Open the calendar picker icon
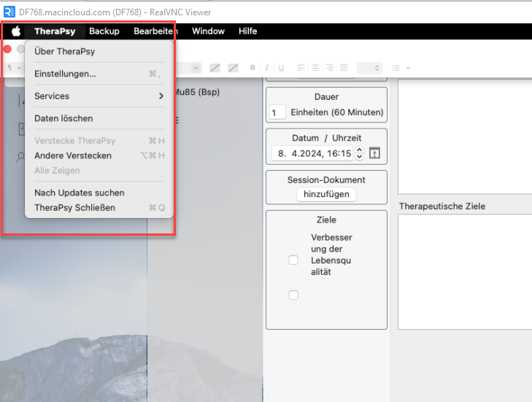This screenshot has width=532, height=402. [374, 153]
